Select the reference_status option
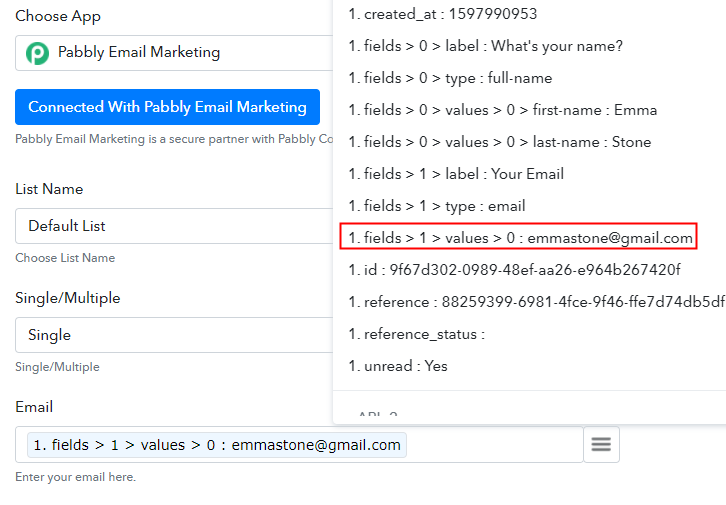Screen dimensions: 726x505 click(416, 334)
